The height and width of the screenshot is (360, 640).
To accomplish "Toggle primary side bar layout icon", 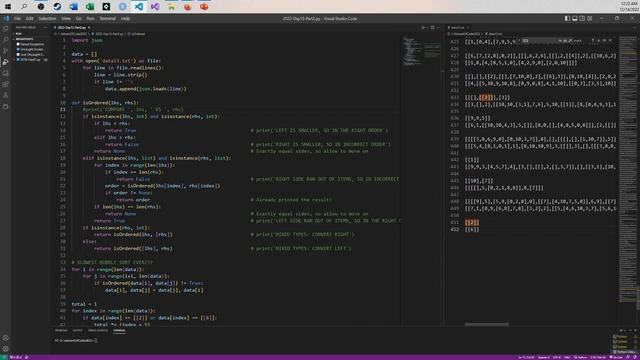I will [567, 18].
